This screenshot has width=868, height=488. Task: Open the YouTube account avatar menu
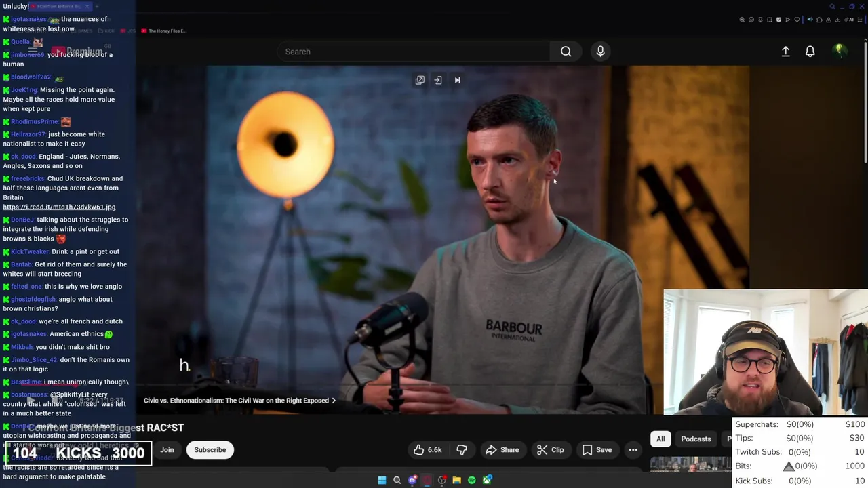click(840, 51)
